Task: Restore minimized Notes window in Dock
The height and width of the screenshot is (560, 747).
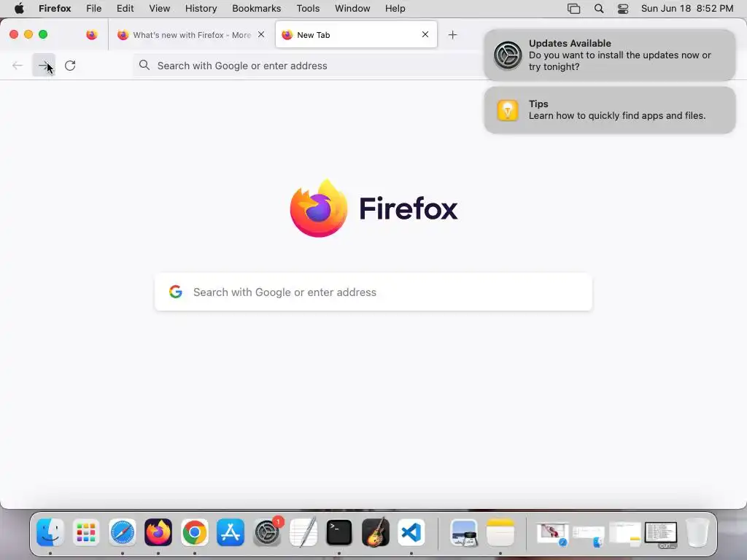Action: [x=625, y=534]
